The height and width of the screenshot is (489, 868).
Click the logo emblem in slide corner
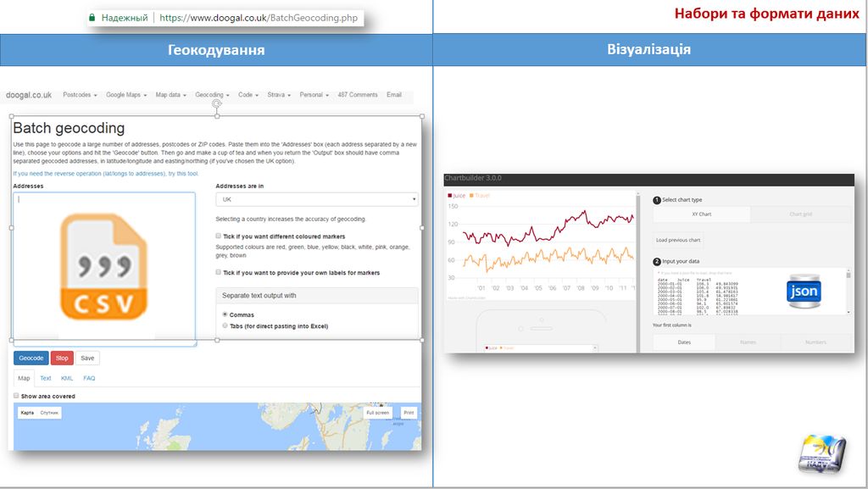(x=822, y=454)
